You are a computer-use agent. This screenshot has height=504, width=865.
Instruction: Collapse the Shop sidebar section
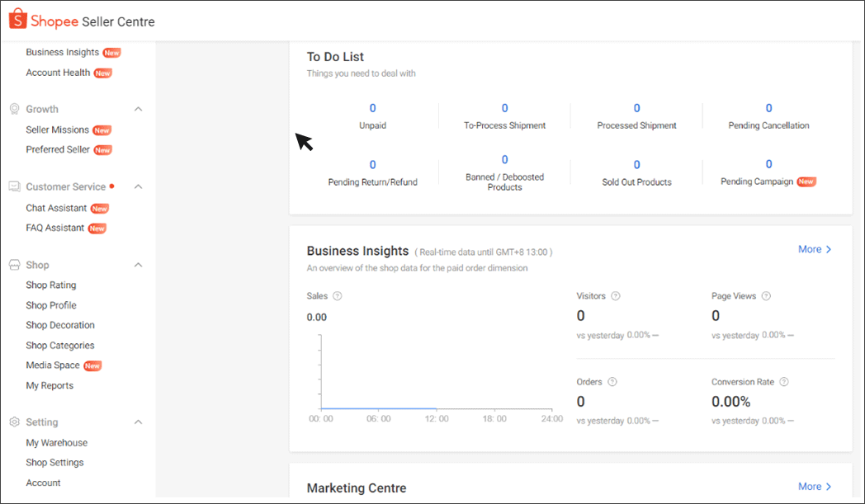point(139,265)
